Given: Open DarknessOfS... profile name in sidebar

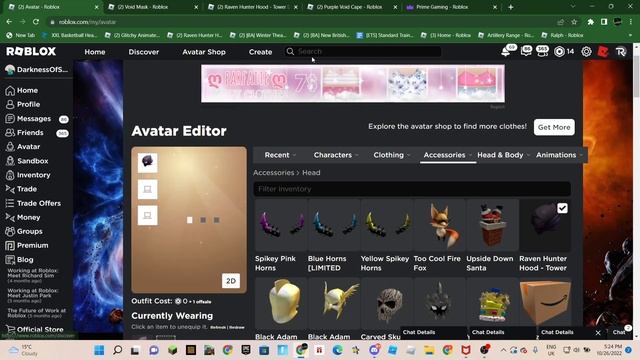Looking at the screenshot, I should 42,69.
